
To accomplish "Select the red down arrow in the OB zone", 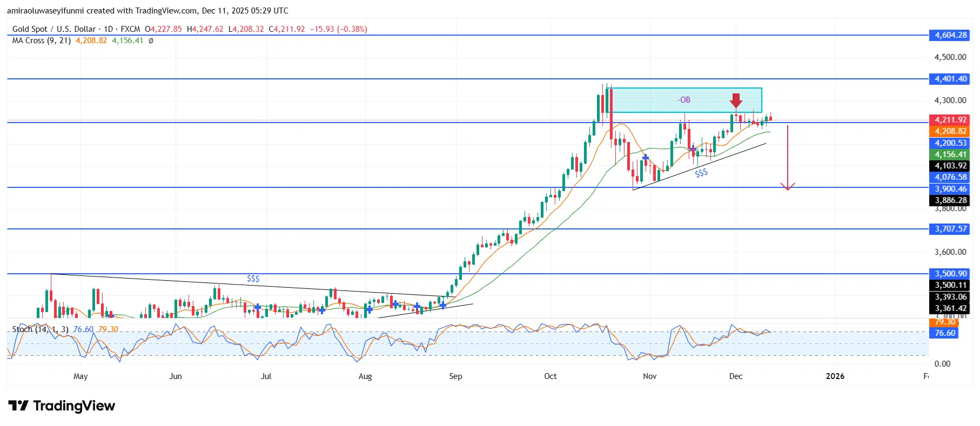I will [735, 101].
